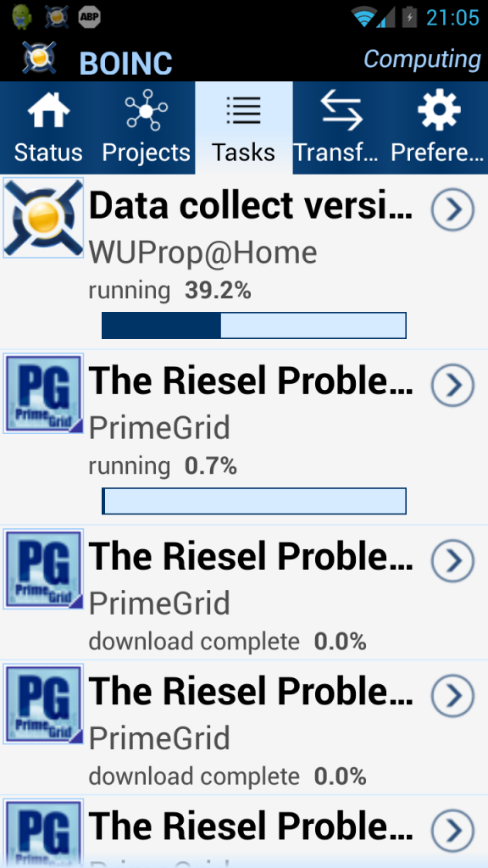Viewport: 488px width, 868px height.
Task: Expand the running Riesel Problem task
Action: point(452,384)
